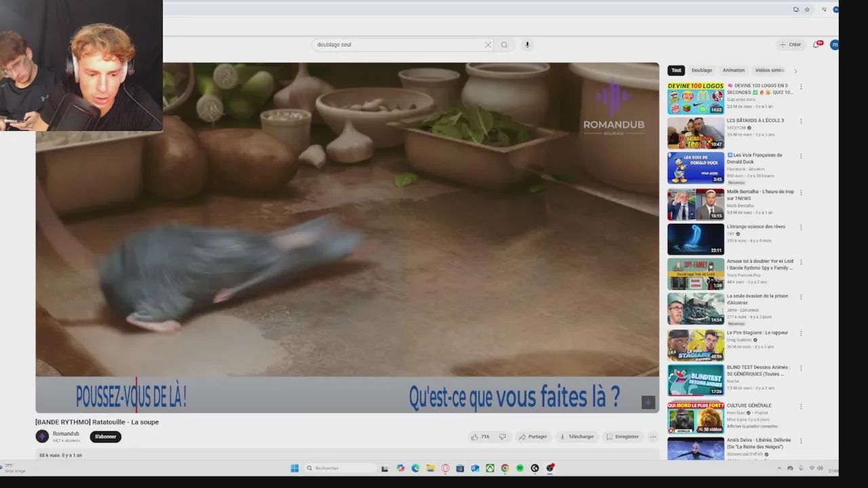Open the Romandub channel name link
This screenshot has height=488, width=868.
click(x=66, y=434)
